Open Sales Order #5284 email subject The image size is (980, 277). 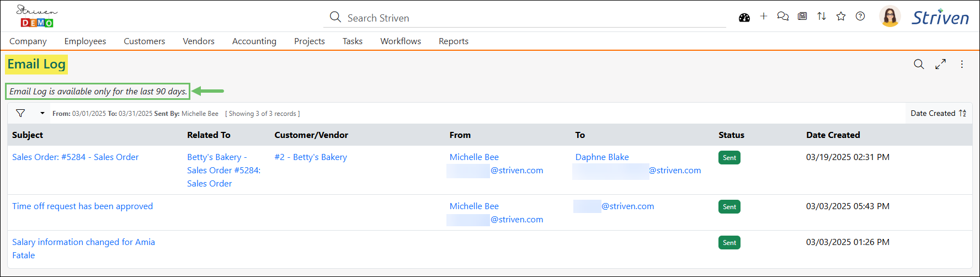pos(76,157)
